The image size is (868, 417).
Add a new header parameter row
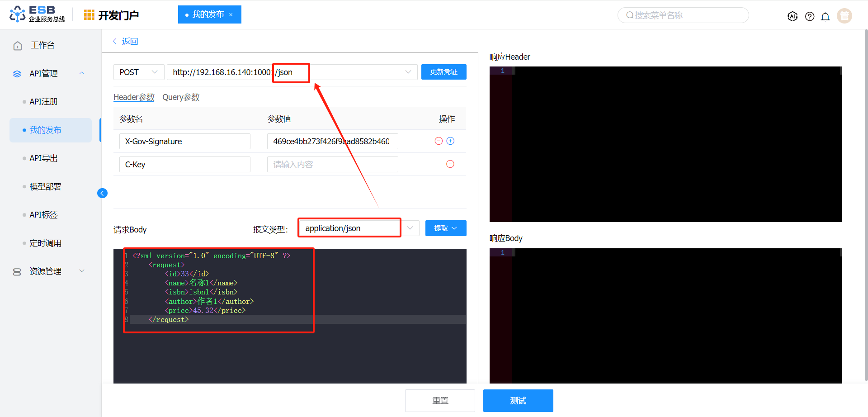(450, 141)
